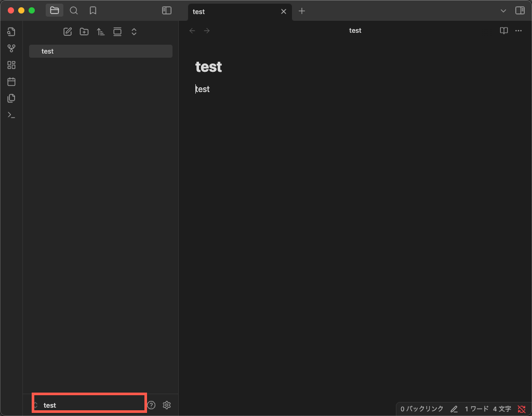Toggle editing mode pencil in status bar
532x416 pixels.
pos(454,409)
